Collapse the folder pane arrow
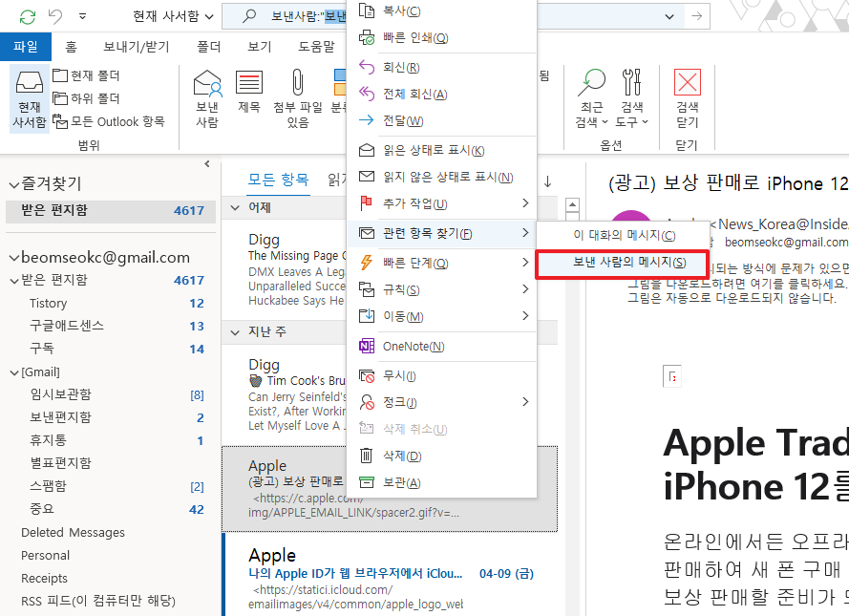 click(207, 163)
